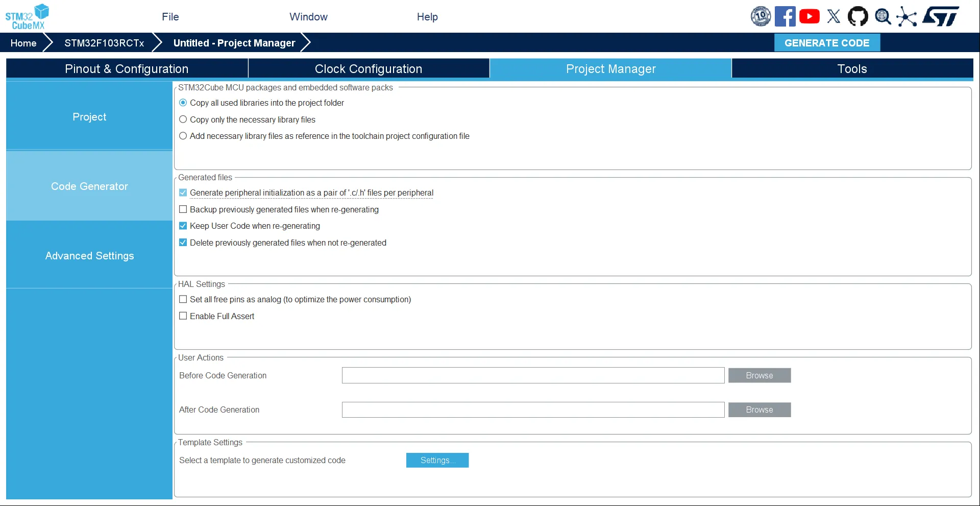
Task: Enable backup of previously generated files
Action: point(183,209)
